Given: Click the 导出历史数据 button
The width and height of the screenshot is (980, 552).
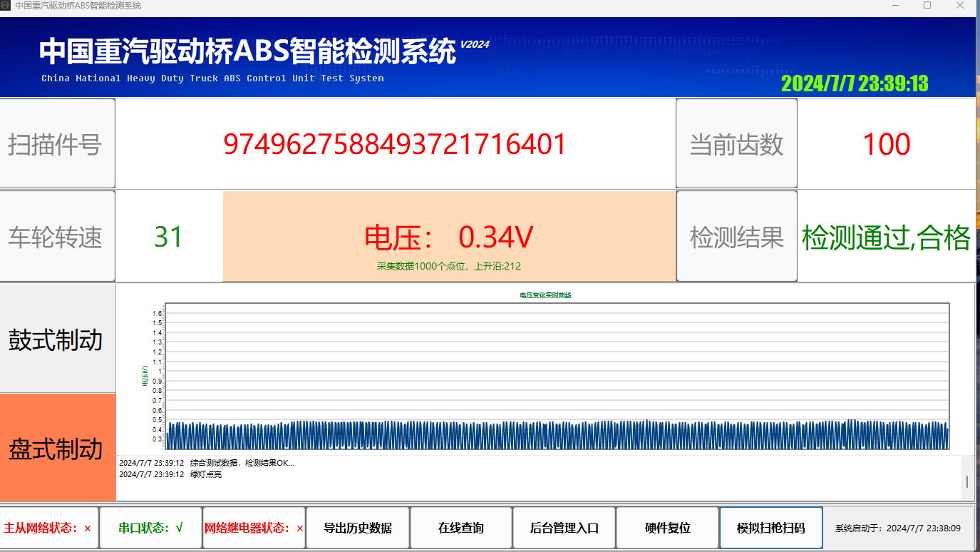Looking at the screenshot, I should pyautogui.click(x=358, y=528).
